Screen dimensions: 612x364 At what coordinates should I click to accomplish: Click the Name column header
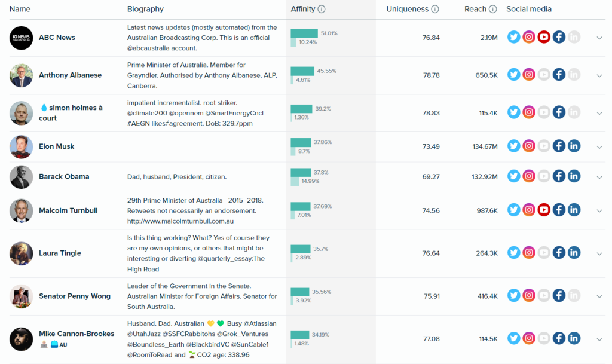point(20,9)
